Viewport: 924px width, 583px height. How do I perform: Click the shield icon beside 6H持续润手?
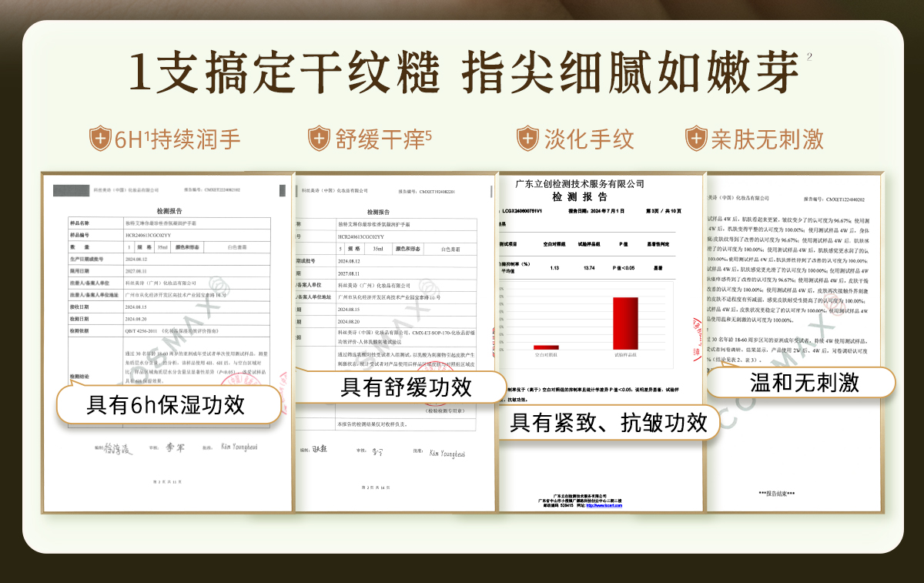(x=101, y=139)
